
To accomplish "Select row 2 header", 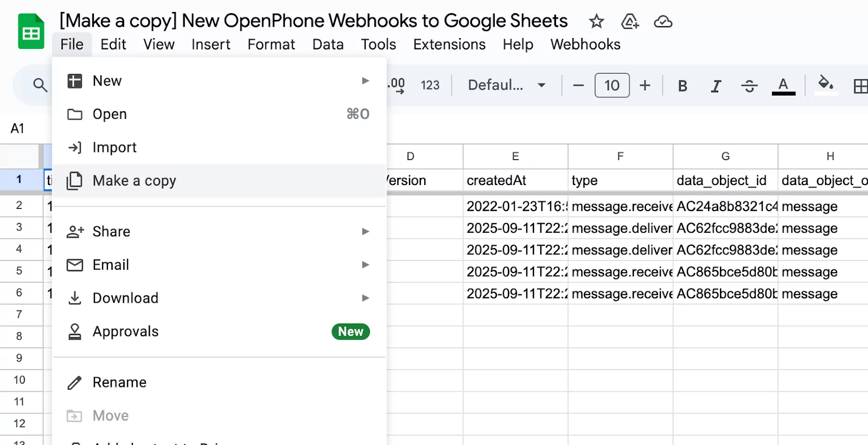I will (x=20, y=206).
